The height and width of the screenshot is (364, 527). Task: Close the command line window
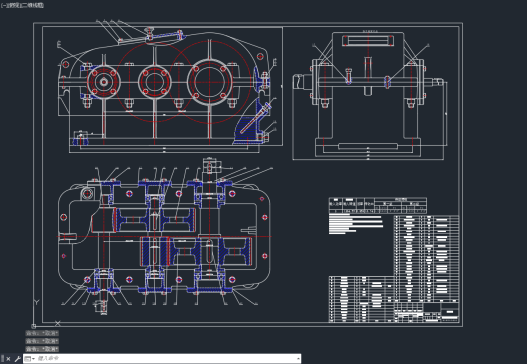pyautogui.click(x=8, y=359)
